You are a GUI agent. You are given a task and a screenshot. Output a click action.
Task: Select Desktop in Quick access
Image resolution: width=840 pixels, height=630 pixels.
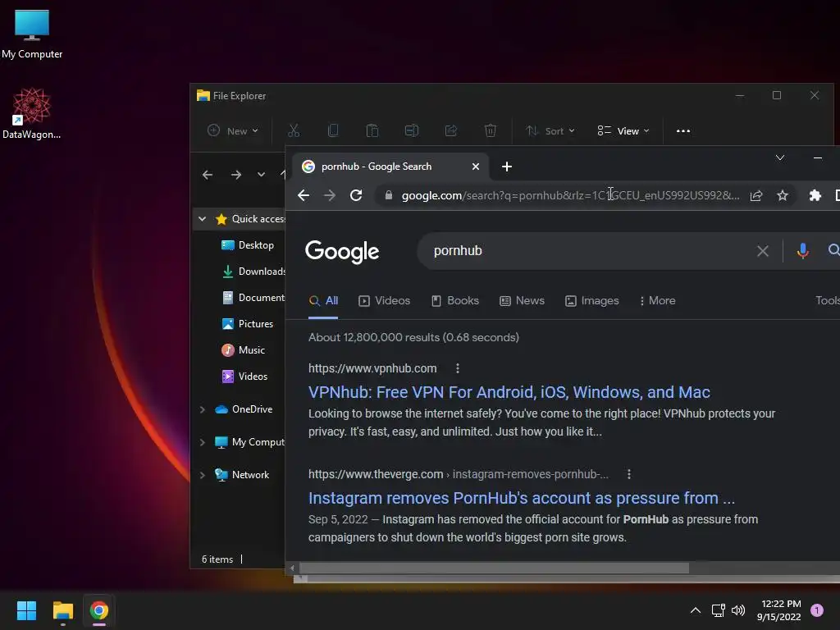point(247,244)
